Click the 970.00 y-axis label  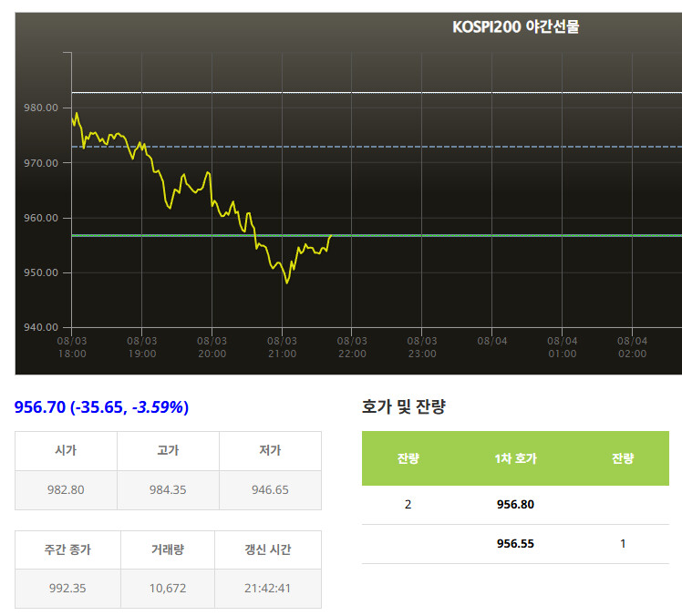coord(41,163)
